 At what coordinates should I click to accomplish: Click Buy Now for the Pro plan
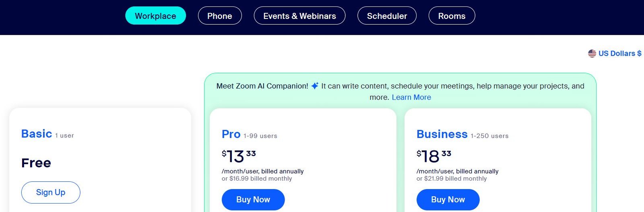click(253, 200)
